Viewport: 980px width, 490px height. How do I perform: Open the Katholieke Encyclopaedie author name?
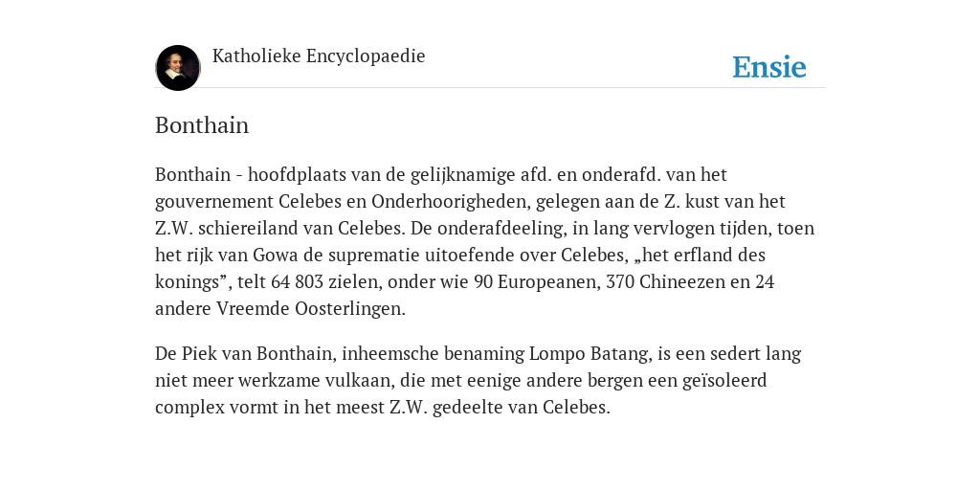point(319,56)
